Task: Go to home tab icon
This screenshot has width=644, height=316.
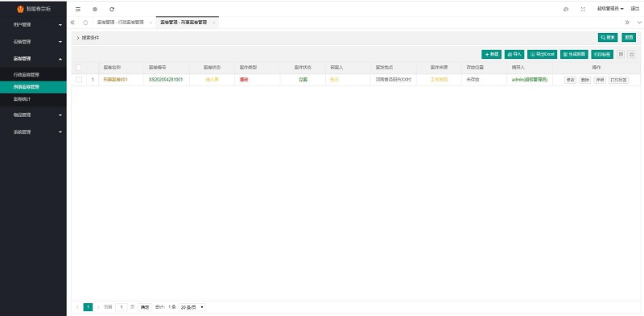Action: [85, 23]
